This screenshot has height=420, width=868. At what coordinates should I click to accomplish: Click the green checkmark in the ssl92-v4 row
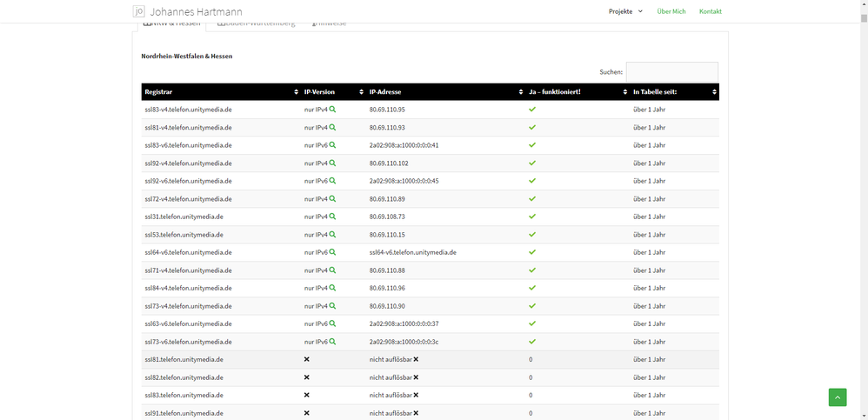click(532, 163)
